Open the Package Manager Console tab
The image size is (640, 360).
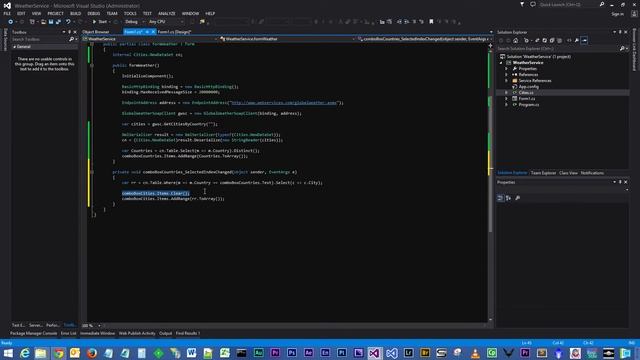pos(33,333)
